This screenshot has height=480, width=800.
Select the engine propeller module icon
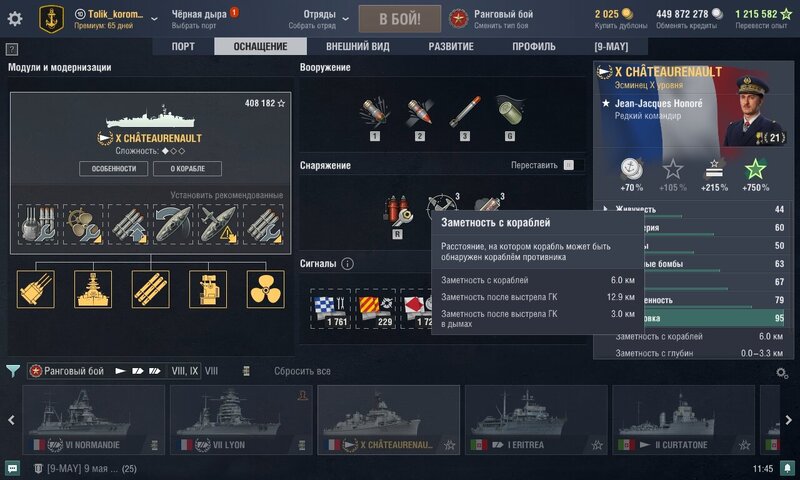click(265, 289)
